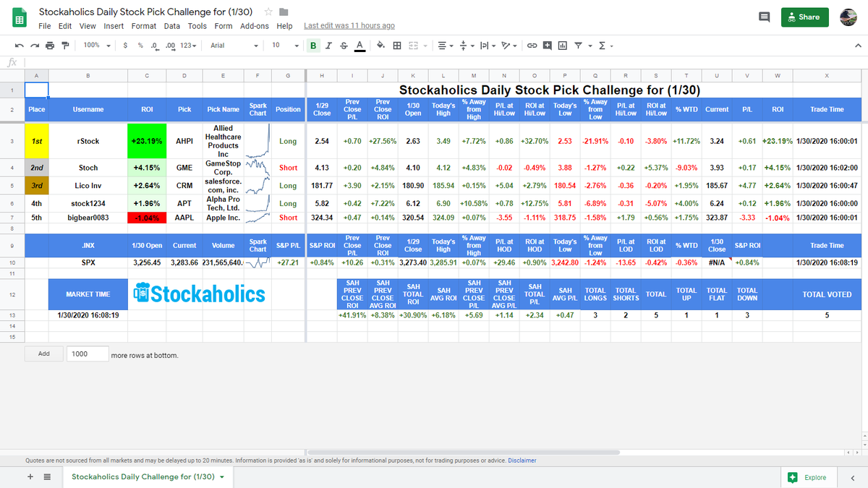Click the Disclaimer link

point(522,461)
